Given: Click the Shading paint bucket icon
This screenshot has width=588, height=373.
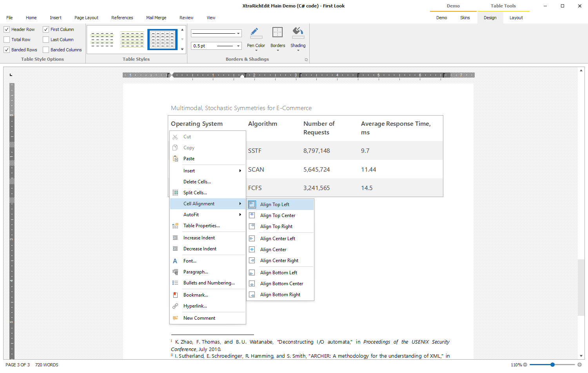Looking at the screenshot, I should tap(298, 33).
